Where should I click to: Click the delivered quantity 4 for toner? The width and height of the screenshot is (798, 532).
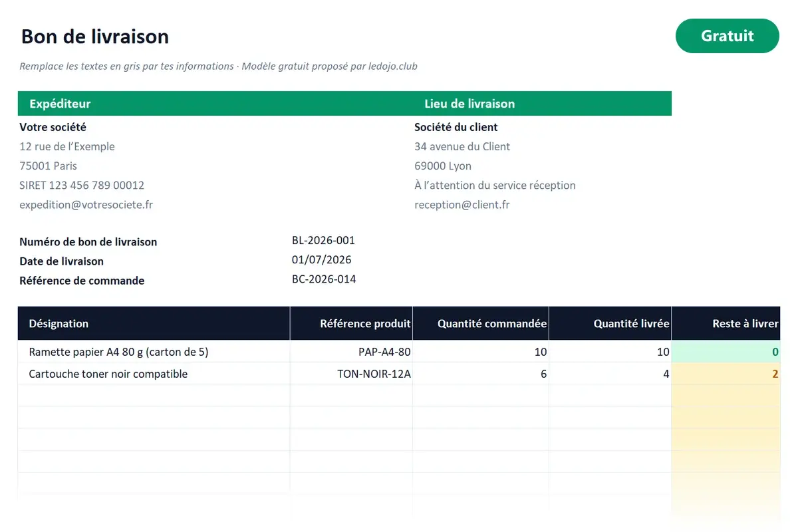click(x=610, y=374)
